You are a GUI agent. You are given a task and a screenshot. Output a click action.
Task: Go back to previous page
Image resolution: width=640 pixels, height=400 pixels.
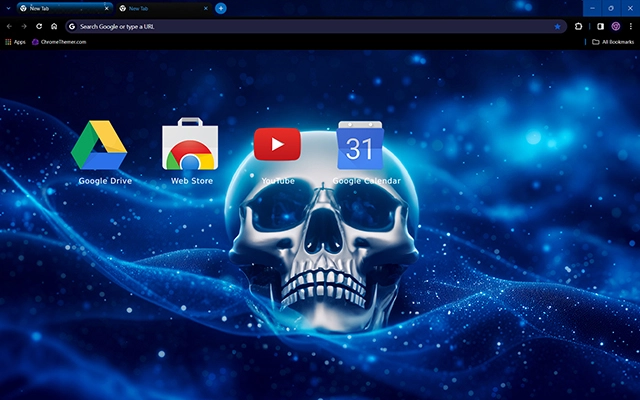coord(9,27)
